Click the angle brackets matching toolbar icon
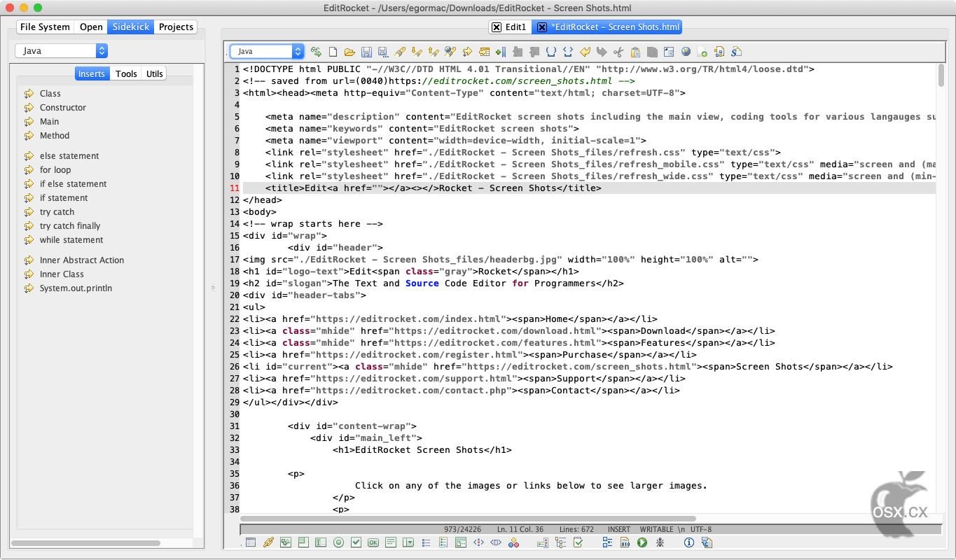Viewport: 956px width, 560px height. tap(568, 52)
